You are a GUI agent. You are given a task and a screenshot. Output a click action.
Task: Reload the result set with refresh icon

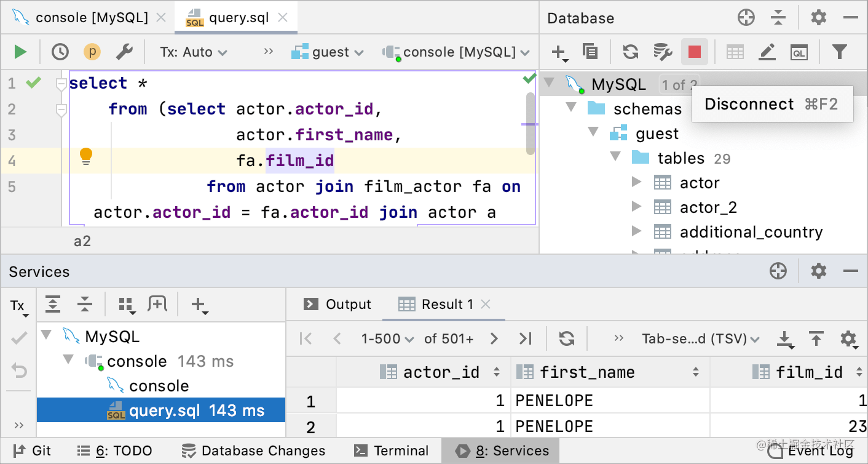[x=566, y=338]
